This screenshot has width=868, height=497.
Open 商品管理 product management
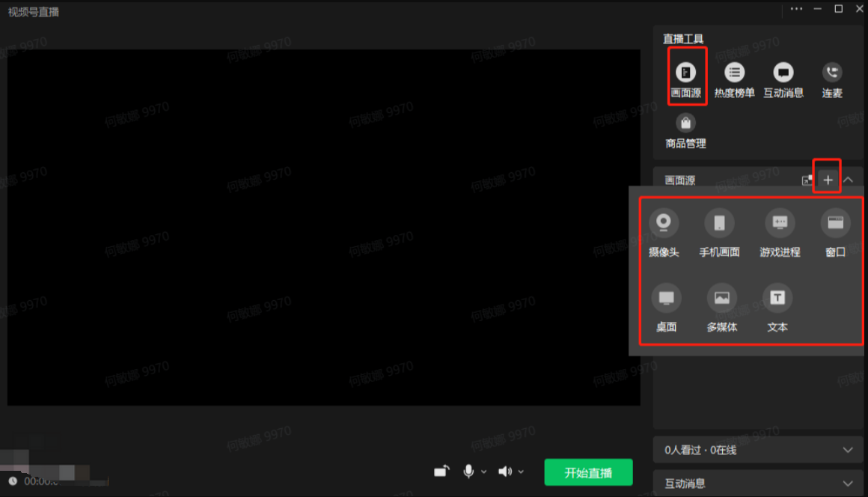(x=685, y=131)
